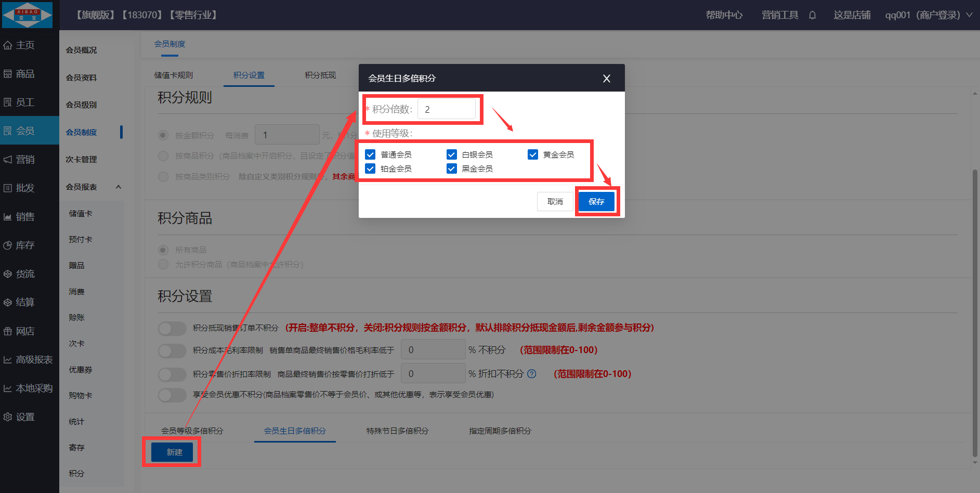Click the 积分倍数 input field
Screen dimensions: 980x493
[447, 109]
